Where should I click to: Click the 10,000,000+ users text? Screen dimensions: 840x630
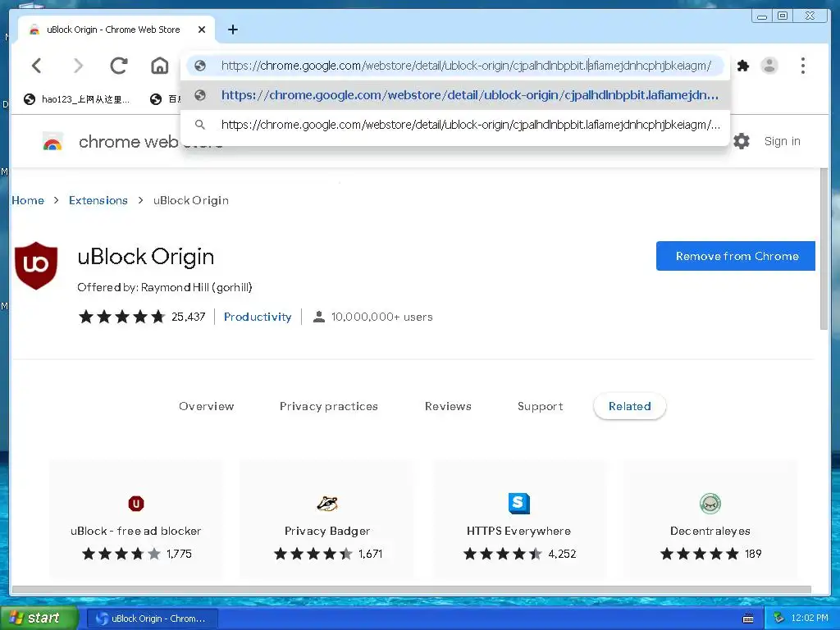pyautogui.click(x=382, y=317)
